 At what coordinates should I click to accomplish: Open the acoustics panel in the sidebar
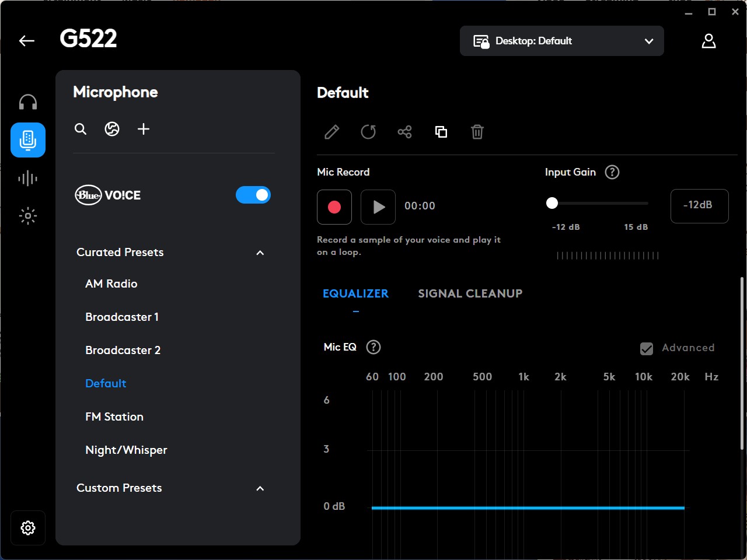[27, 178]
